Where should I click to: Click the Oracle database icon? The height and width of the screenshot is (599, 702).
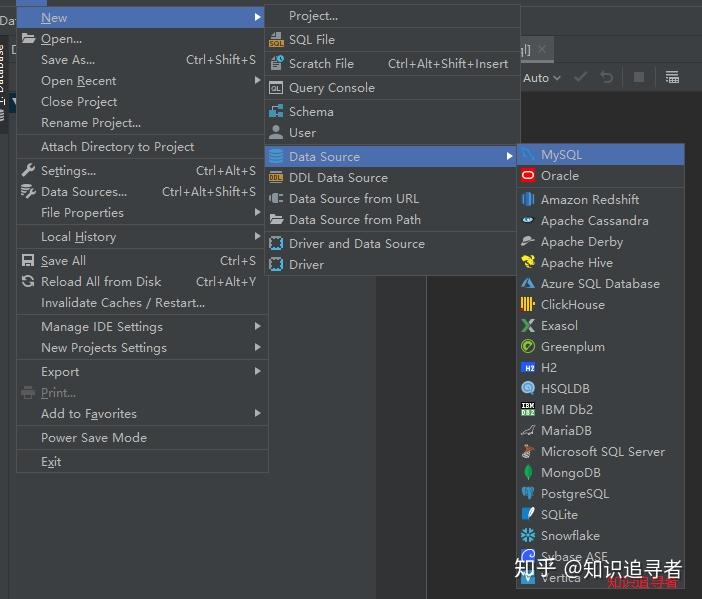[x=528, y=175]
